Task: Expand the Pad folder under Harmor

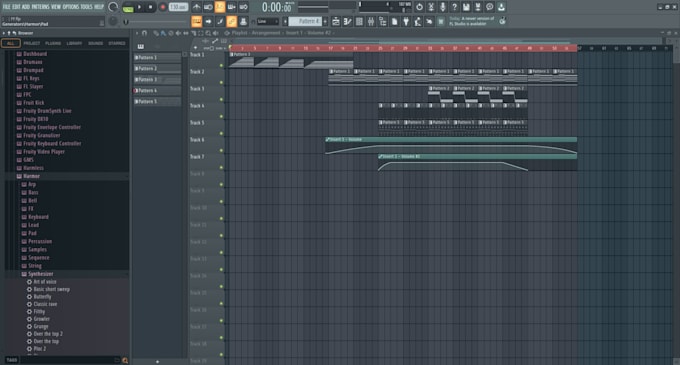Action: tap(33, 233)
